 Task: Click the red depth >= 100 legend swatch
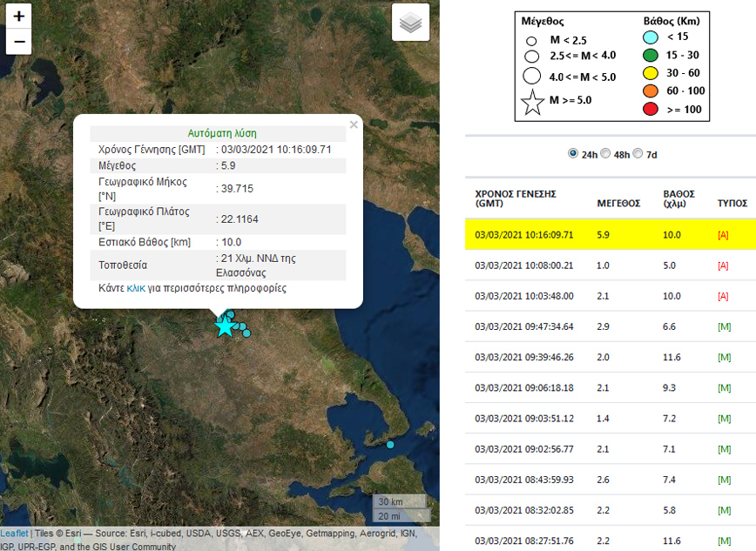point(651,110)
